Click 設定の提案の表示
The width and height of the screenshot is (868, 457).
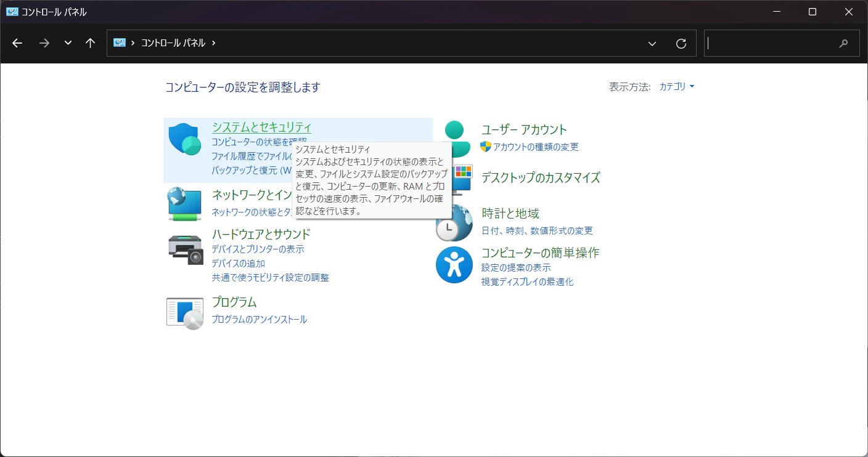(x=517, y=268)
